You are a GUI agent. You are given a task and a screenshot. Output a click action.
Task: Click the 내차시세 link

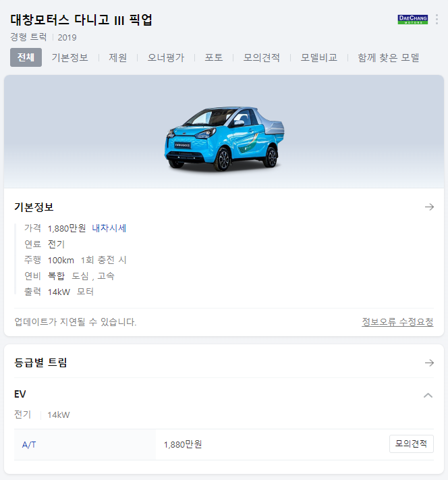pyautogui.click(x=109, y=228)
